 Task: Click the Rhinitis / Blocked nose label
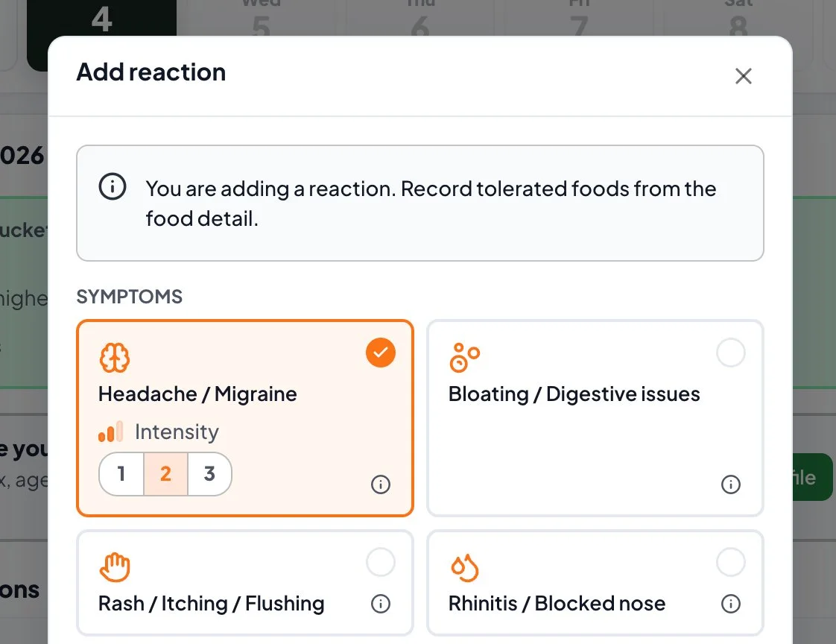pos(557,604)
